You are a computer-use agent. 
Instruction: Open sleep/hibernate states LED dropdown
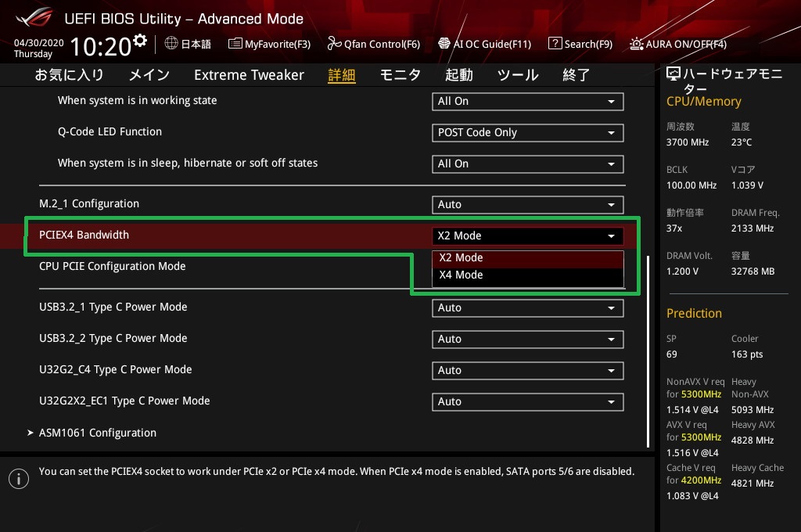[528, 164]
